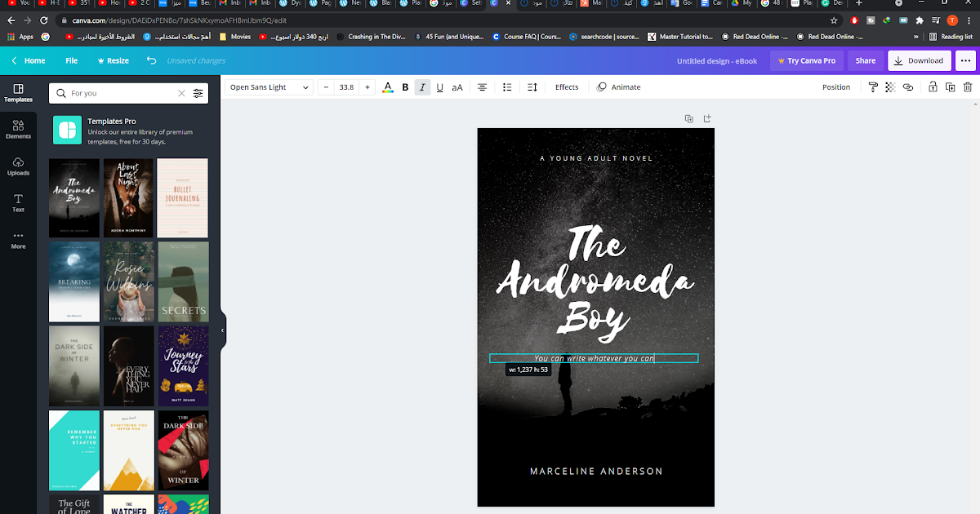Open text alignment option
Image resolution: width=980 pixels, height=514 pixels.
[482, 87]
